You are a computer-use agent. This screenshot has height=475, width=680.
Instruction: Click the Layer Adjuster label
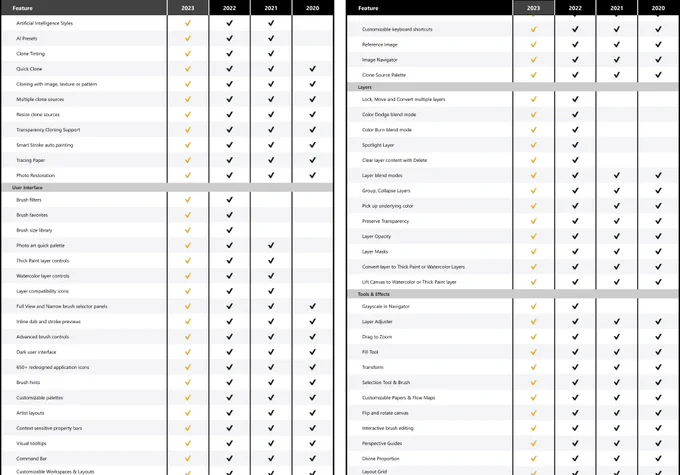click(377, 321)
